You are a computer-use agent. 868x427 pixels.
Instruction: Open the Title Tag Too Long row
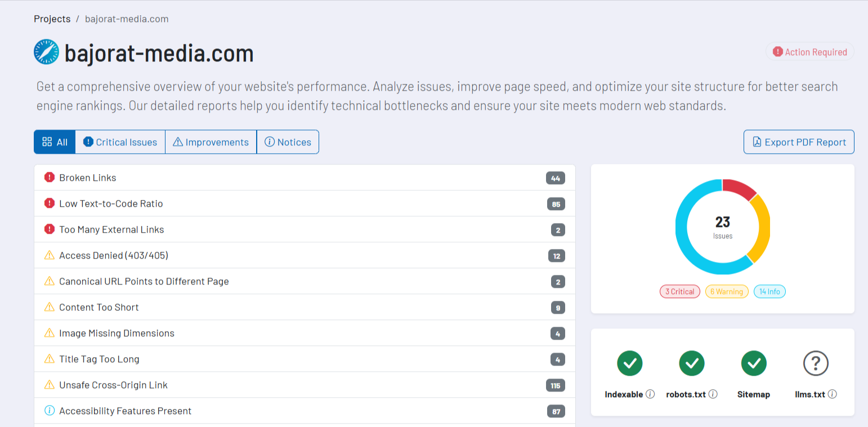[x=305, y=359]
